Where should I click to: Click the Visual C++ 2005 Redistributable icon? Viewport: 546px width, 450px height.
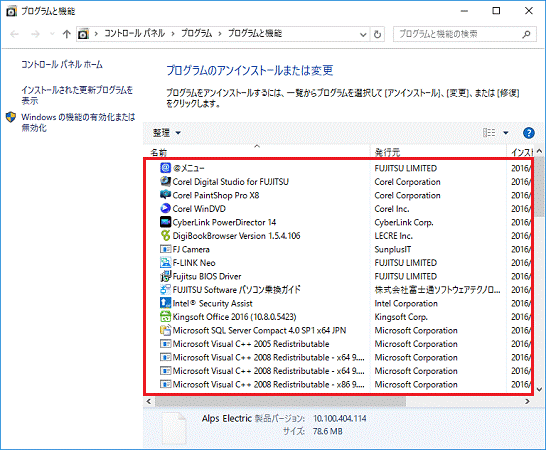pyautogui.click(x=165, y=344)
